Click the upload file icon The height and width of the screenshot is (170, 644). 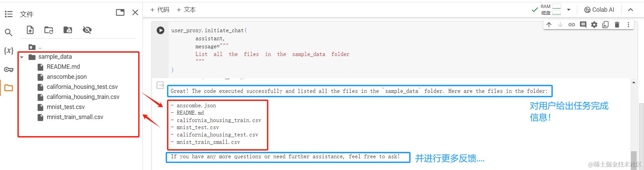30,30
